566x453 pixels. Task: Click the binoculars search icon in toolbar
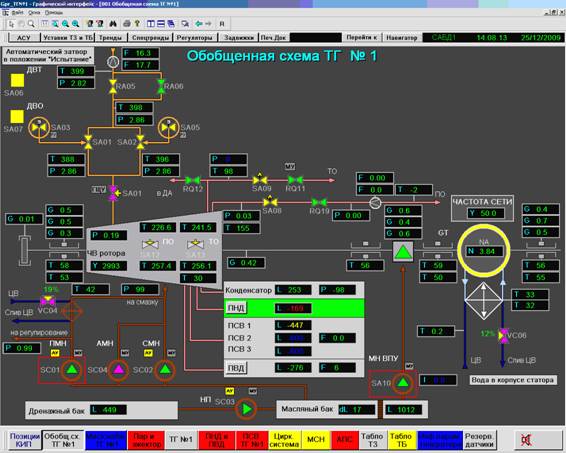(x=113, y=24)
